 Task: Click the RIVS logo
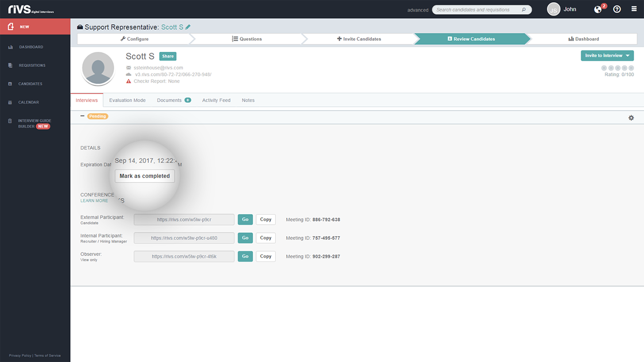[x=31, y=9]
